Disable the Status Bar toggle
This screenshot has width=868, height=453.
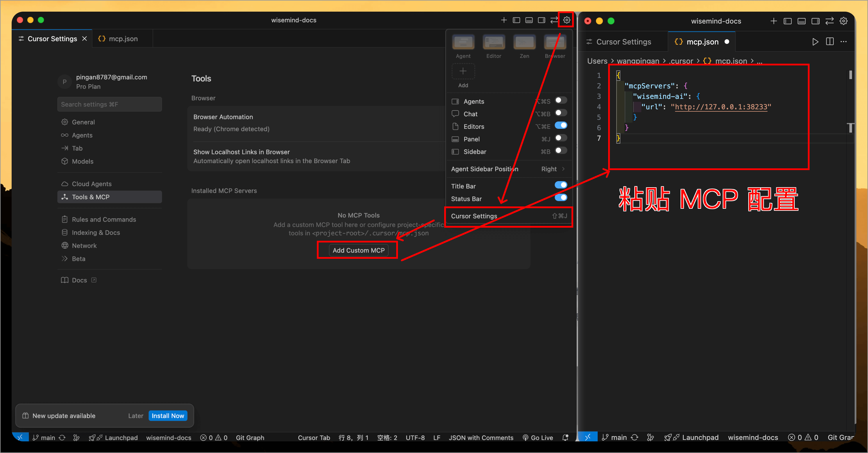pyautogui.click(x=561, y=198)
